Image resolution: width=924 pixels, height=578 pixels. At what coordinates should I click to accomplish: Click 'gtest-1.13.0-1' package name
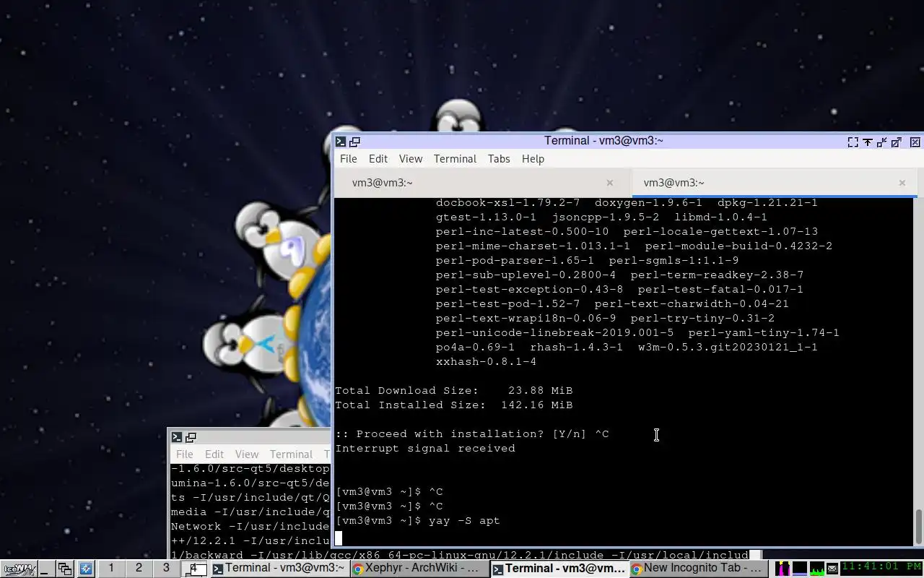coord(486,217)
